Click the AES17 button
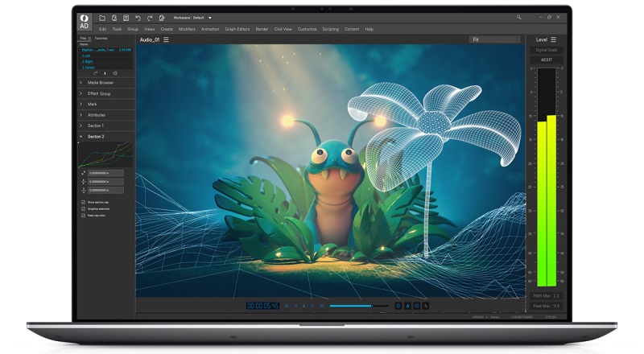The image size is (644, 354). pos(547,60)
